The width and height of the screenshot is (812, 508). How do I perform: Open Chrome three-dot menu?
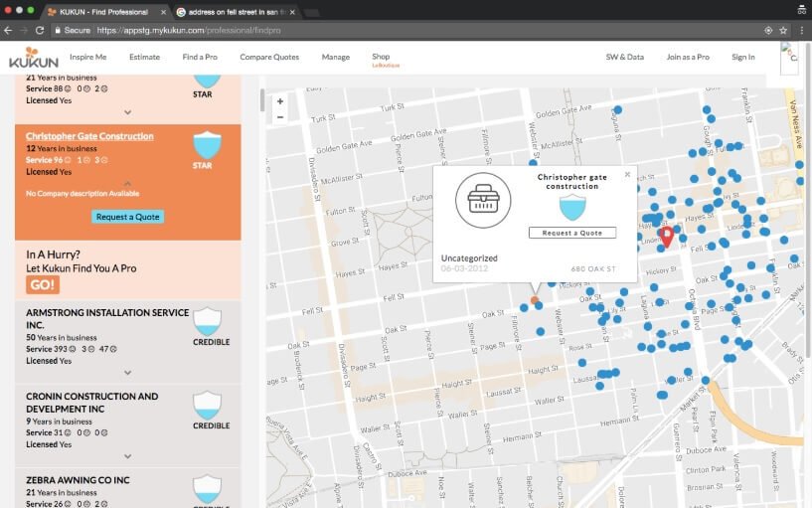[802, 31]
